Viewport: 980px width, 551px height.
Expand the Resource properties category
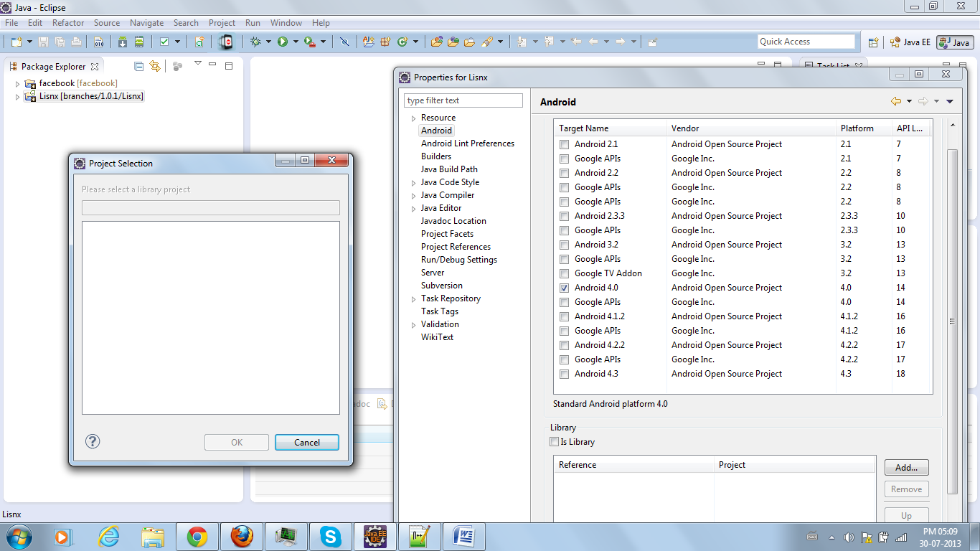click(x=413, y=118)
